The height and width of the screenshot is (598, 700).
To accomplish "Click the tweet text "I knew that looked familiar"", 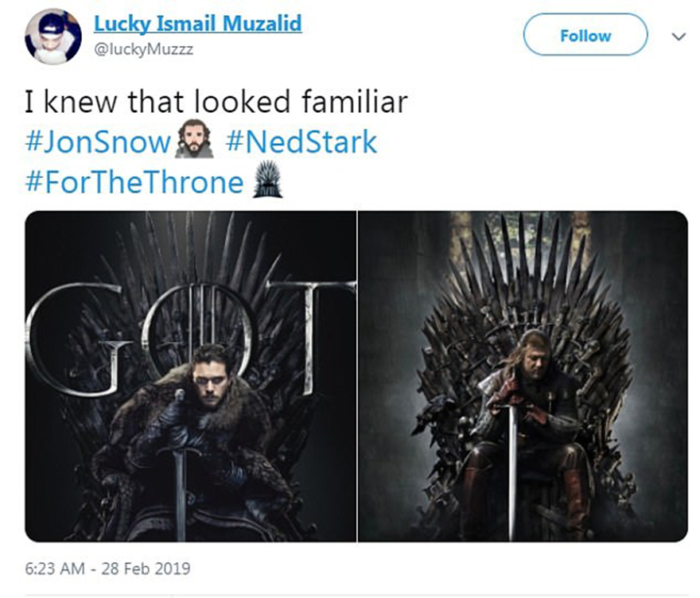I will (216, 103).
